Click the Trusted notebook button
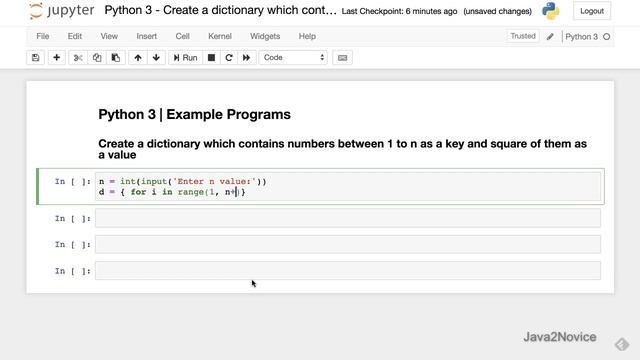Image resolution: width=640 pixels, height=360 pixels. [523, 36]
